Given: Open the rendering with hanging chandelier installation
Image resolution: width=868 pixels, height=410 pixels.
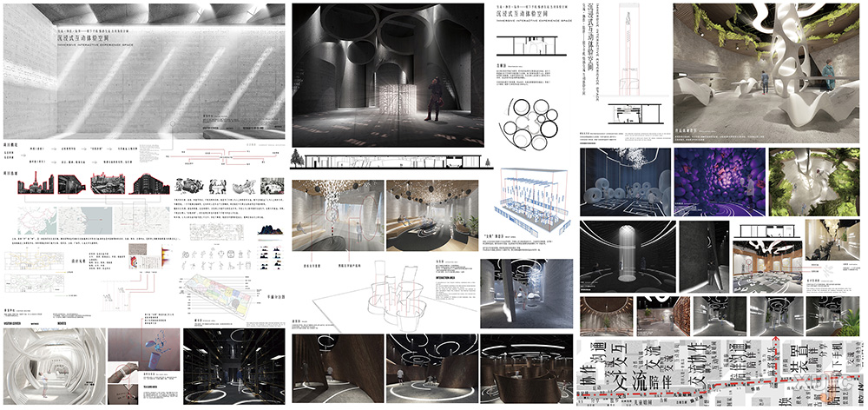Looking at the screenshot, I should click(338, 215).
